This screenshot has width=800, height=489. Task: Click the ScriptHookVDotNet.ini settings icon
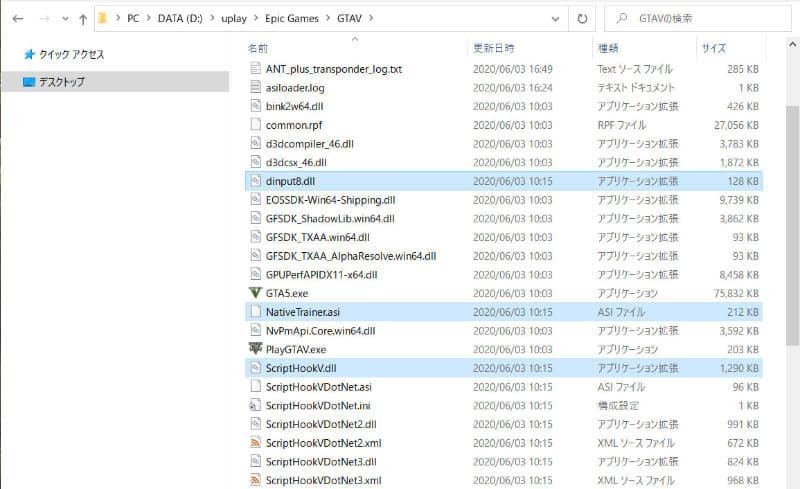pos(255,405)
